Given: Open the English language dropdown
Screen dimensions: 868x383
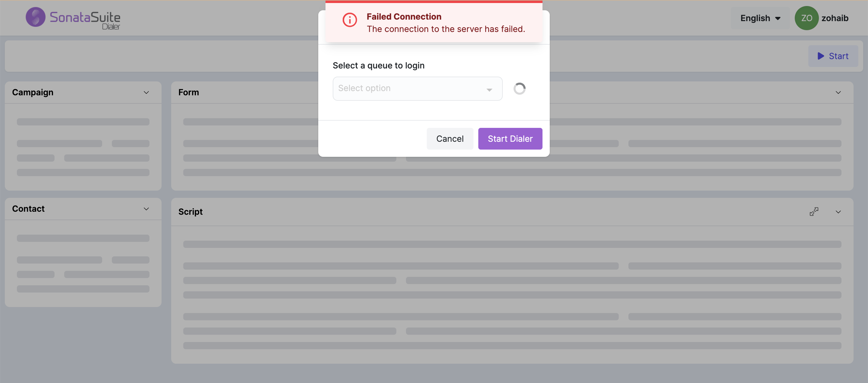Looking at the screenshot, I should (x=760, y=18).
